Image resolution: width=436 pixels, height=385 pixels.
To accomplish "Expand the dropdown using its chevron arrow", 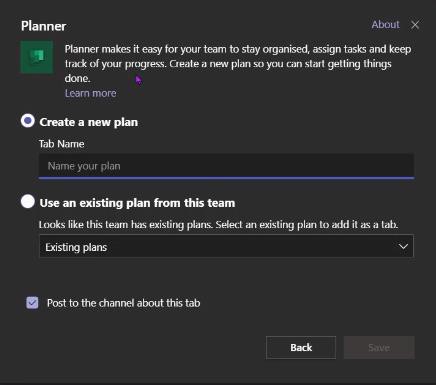I will click(x=403, y=247).
